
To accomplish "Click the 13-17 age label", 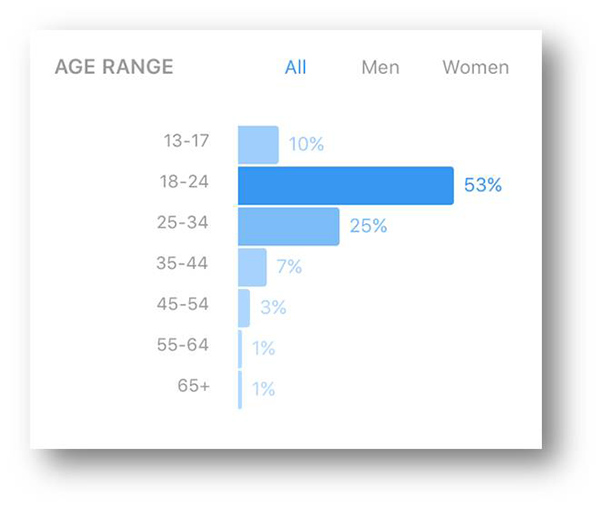I will click(x=186, y=141).
